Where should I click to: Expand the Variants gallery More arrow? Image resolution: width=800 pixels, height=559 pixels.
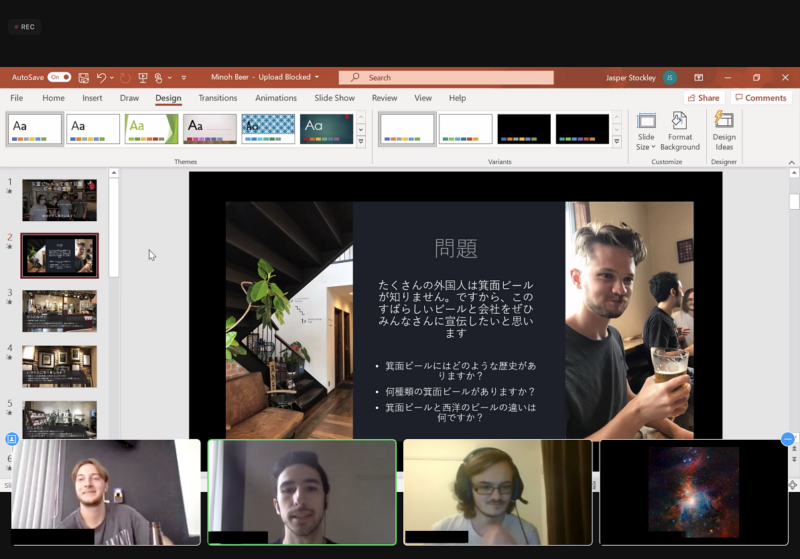(617, 141)
